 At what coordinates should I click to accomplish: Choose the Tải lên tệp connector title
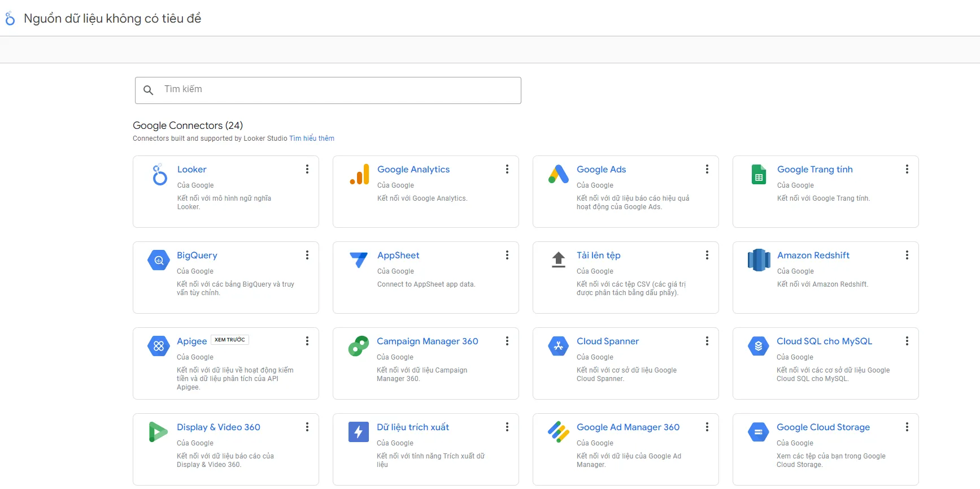(599, 256)
